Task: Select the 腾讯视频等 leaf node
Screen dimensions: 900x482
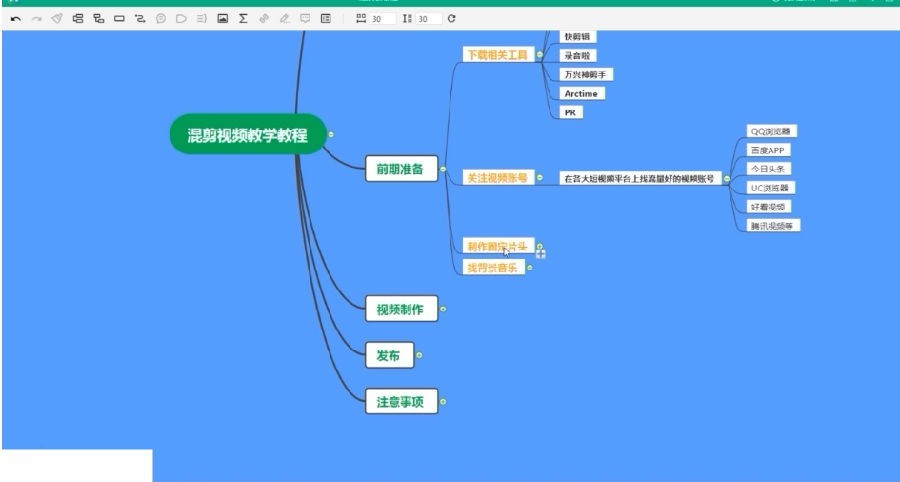Action: coord(773,226)
